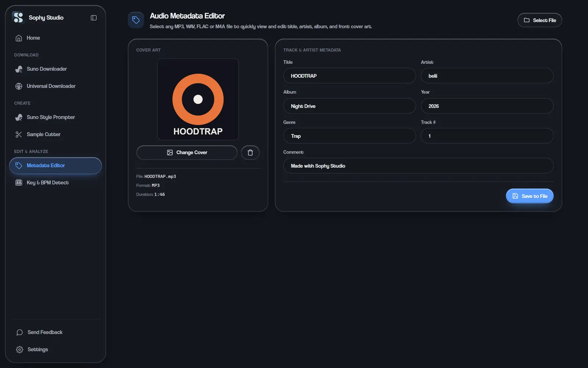Click the Select File button

tap(539, 20)
